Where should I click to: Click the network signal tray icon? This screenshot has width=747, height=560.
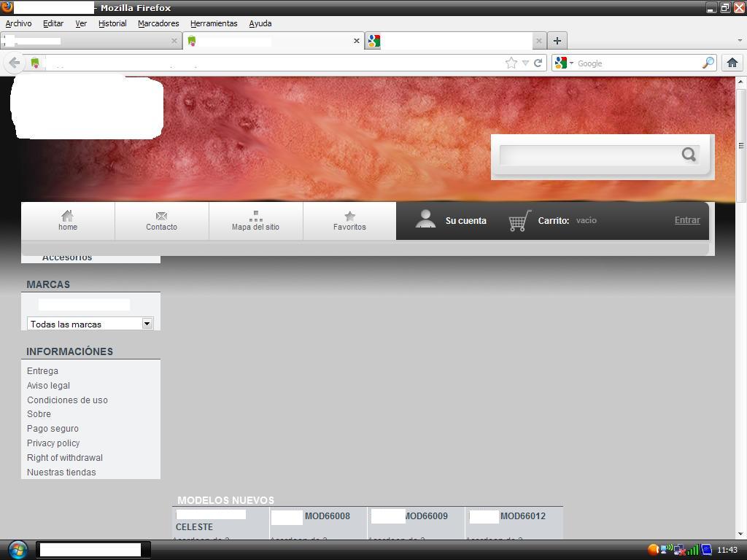click(692, 550)
